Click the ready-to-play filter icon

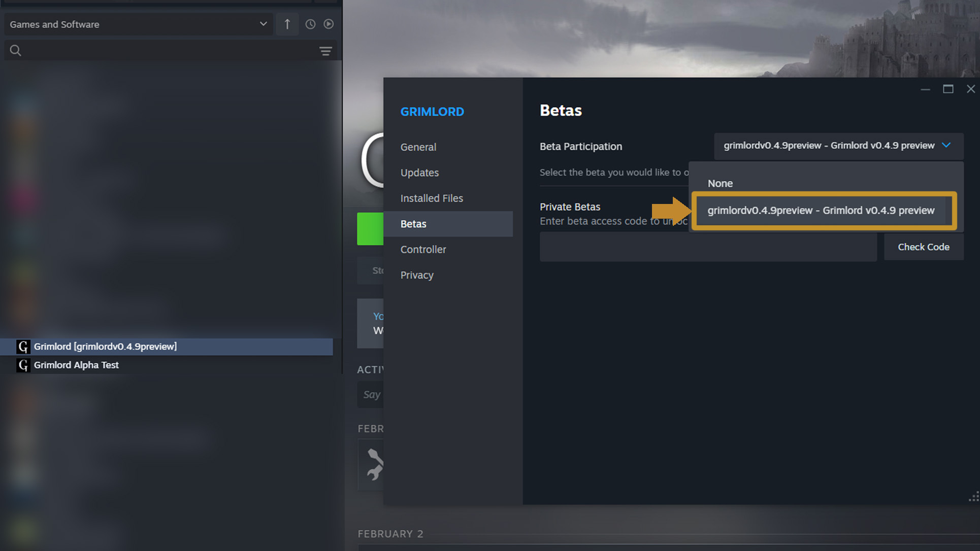coord(329,24)
